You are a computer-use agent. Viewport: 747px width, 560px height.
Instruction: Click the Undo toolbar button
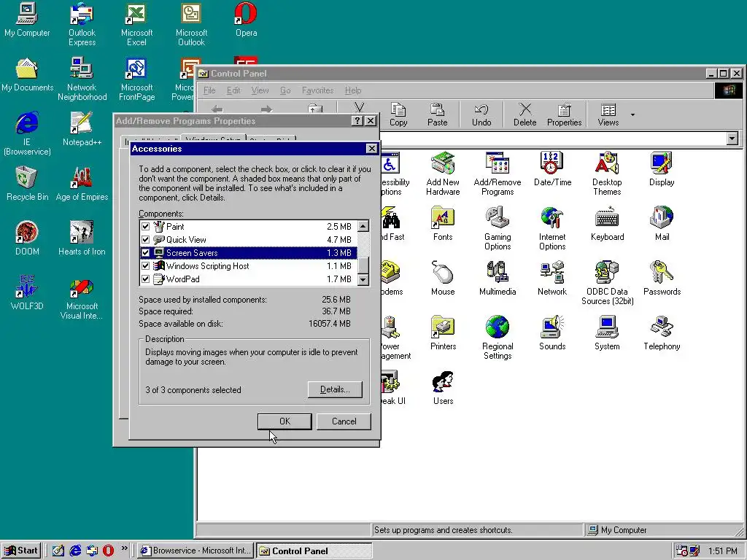point(481,114)
